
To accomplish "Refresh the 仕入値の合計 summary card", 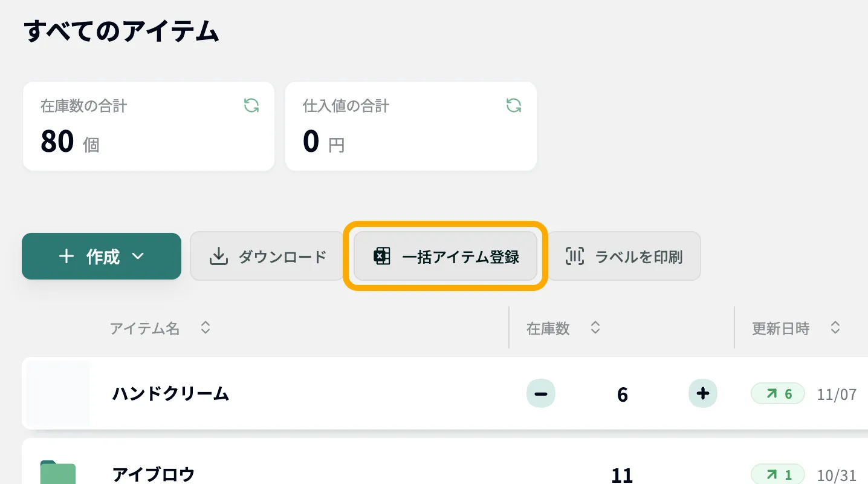I will 513,105.
